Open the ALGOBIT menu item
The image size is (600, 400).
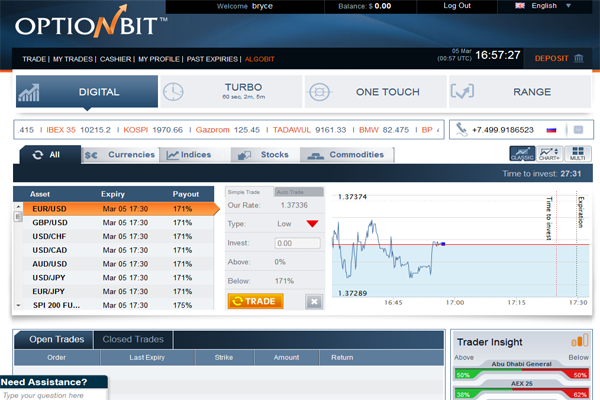pyautogui.click(x=259, y=59)
